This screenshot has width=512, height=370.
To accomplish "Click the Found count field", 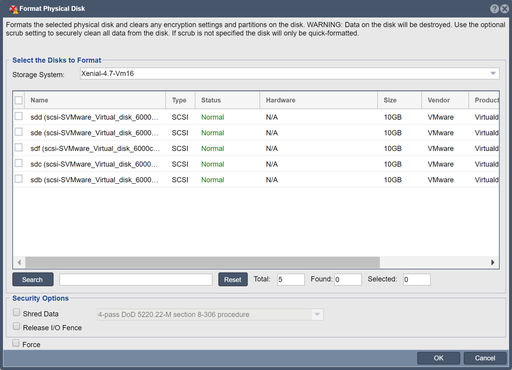I will click(348, 279).
